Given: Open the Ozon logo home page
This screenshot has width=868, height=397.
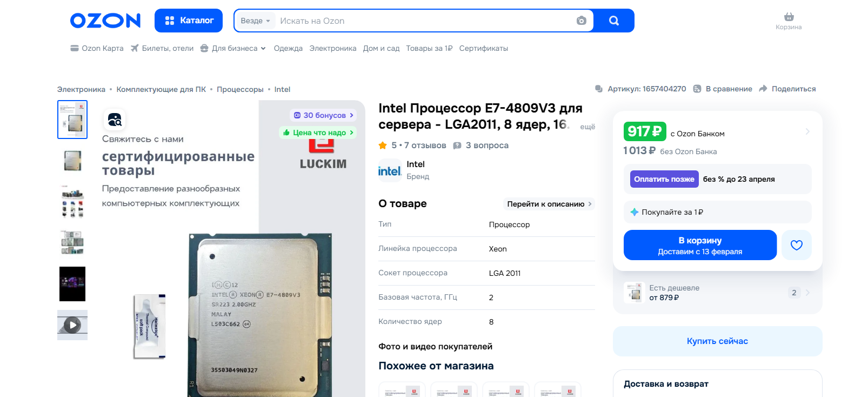Looking at the screenshot, I should click(x=105, y=21).
